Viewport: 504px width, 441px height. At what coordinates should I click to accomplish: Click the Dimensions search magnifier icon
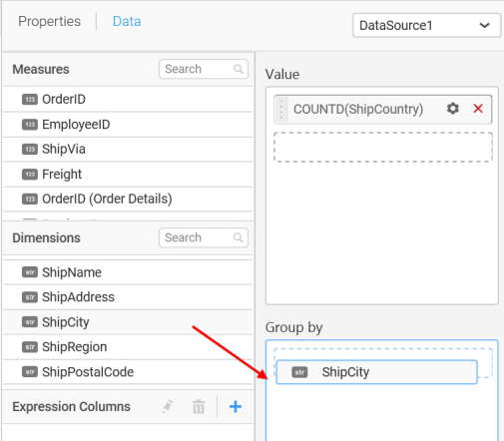(x=239, y=237)
